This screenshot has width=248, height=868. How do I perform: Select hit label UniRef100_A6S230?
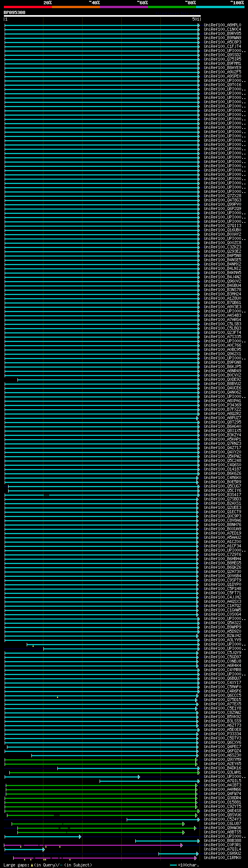[222, 755]
